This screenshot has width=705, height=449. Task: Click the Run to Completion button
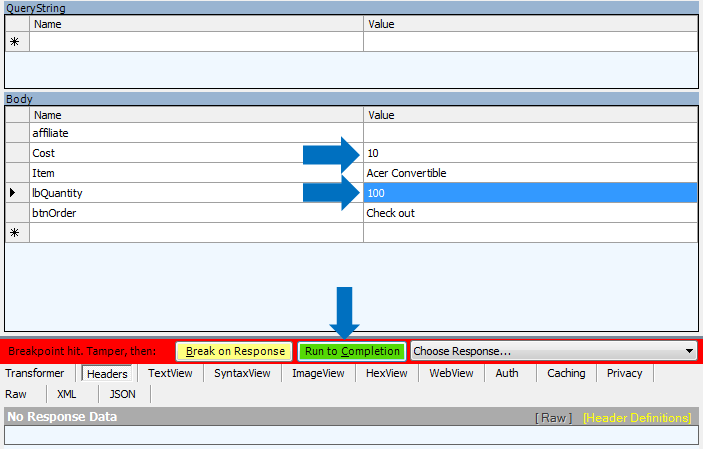pyautogui.click(x=352, y=352)
